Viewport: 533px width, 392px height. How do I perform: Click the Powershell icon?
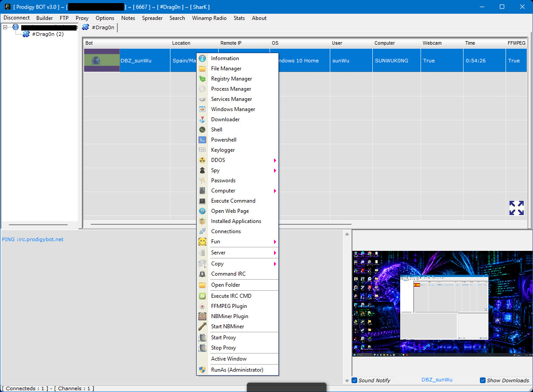click(202, 140)
